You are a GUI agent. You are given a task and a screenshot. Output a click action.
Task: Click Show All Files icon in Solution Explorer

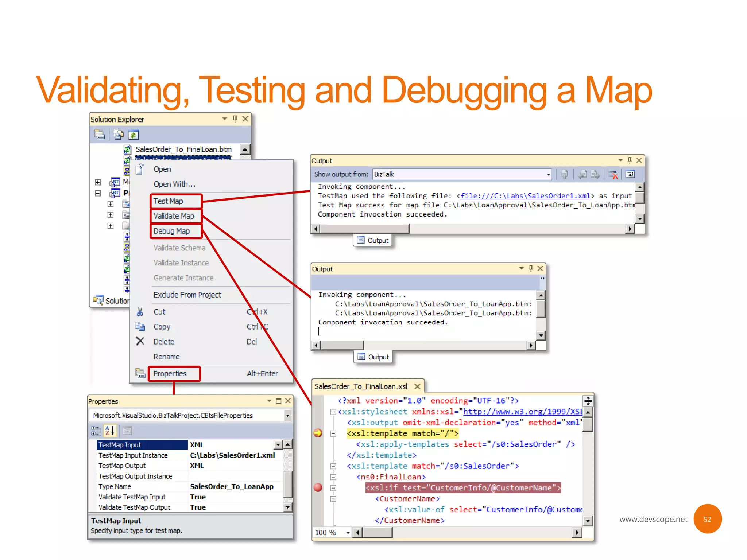tap(118, 135)
